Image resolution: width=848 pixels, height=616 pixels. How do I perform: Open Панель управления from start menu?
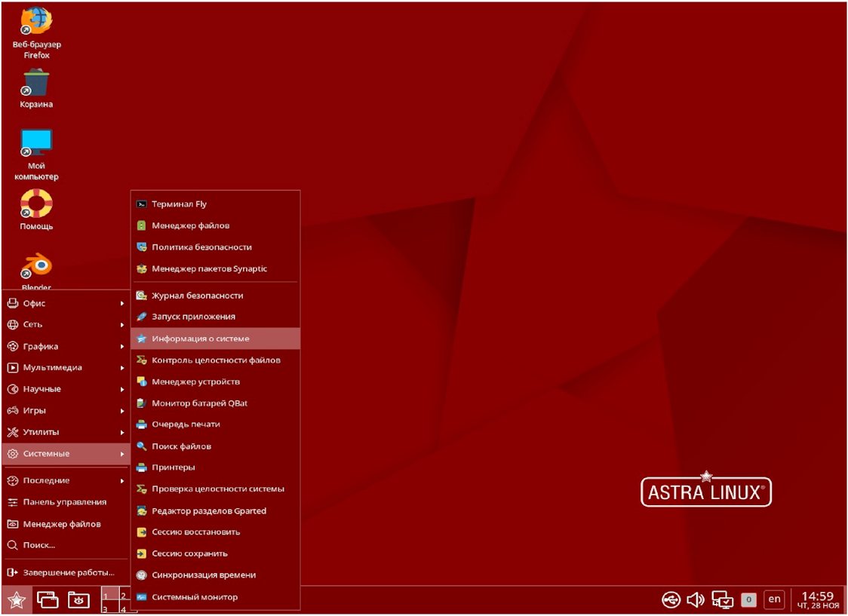click(x=64, y=502)
